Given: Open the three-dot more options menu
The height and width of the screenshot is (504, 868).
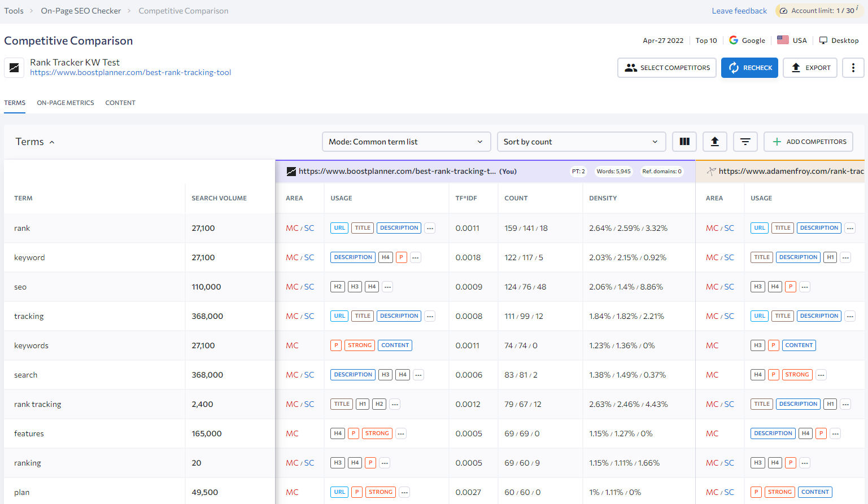Looking at the screenshot, I should (x=853, y=68).
